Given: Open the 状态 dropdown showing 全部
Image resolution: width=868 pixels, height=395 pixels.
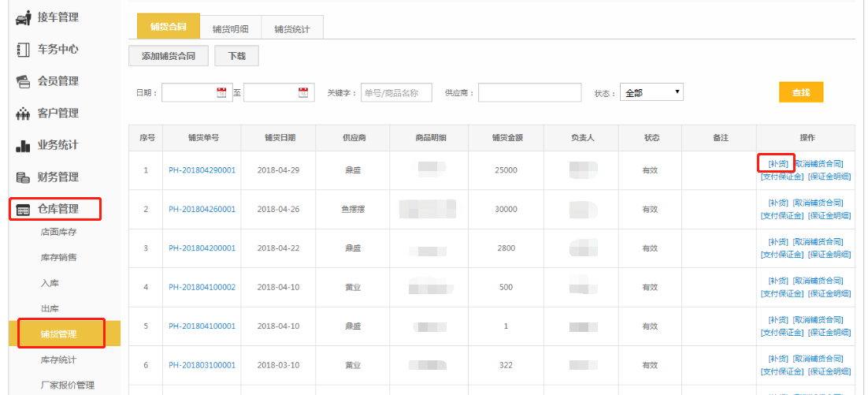Looking at the screenshot, I should (x=651, y=92).
